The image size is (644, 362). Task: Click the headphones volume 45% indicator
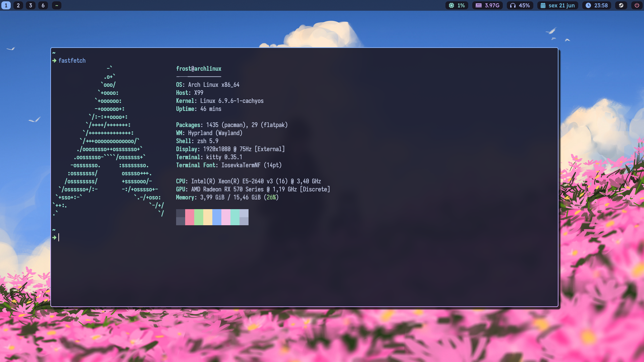520,5
